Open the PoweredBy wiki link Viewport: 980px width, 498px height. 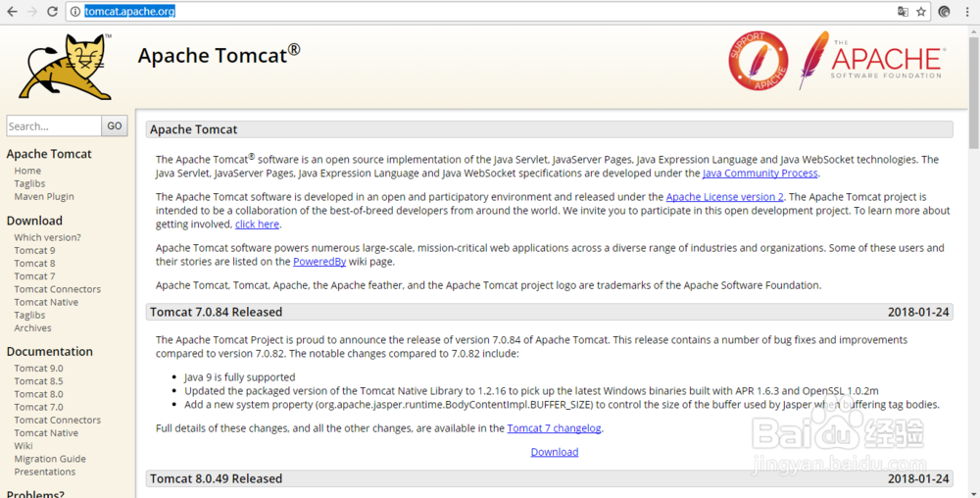pyautogui.click(x=319, y=261)
